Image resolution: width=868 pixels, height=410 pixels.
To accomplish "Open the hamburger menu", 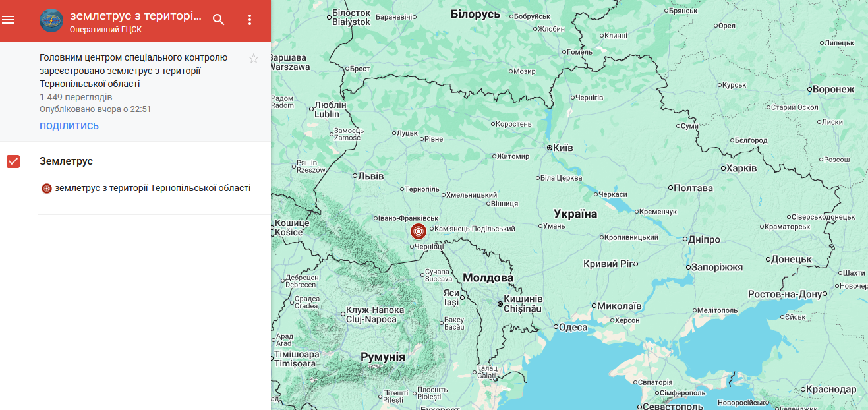I will point(9,20).
